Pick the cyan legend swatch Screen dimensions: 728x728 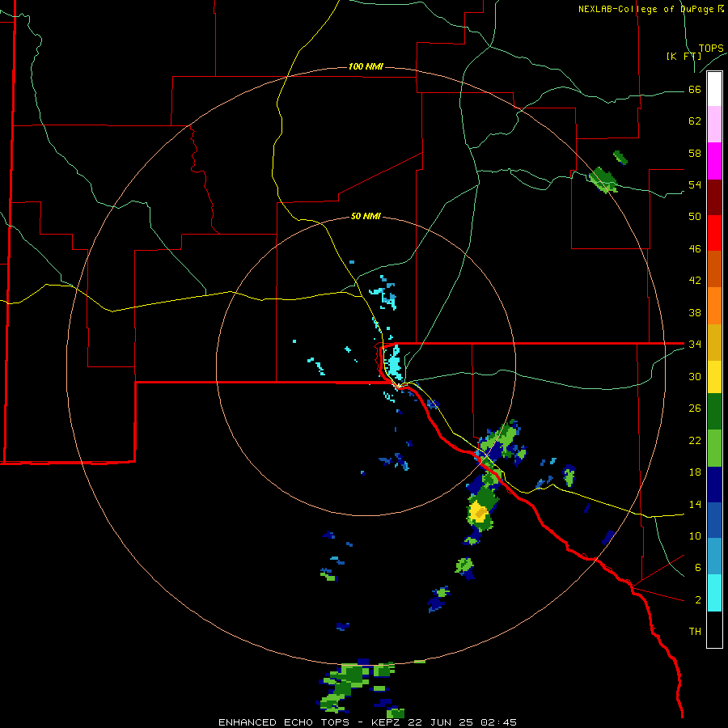coord(714,593)
